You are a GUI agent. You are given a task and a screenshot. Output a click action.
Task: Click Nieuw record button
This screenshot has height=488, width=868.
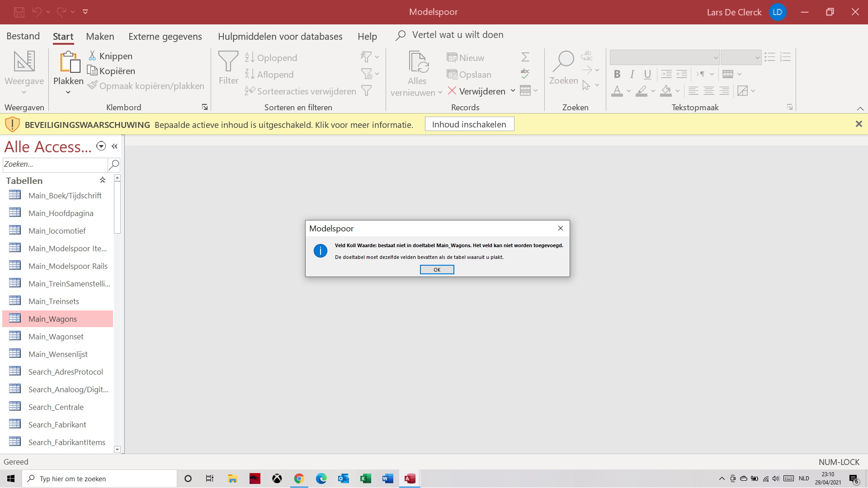point(466,58)
